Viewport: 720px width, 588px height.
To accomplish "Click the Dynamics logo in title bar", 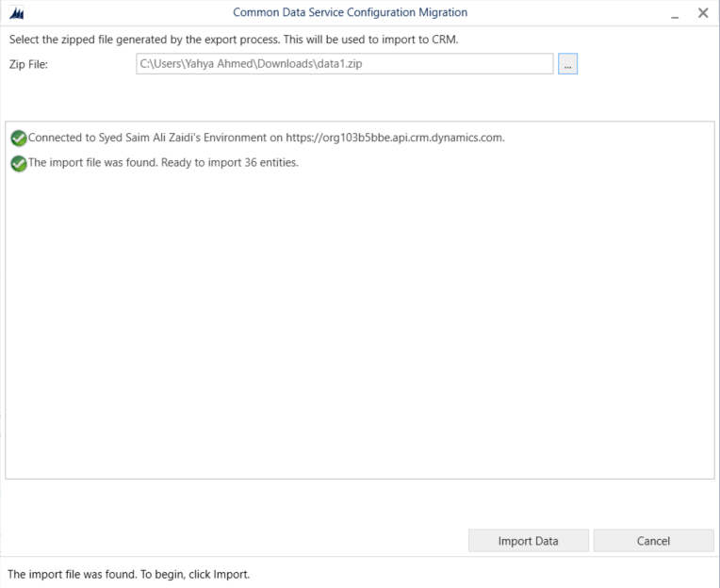I will [x=18, y=13].
